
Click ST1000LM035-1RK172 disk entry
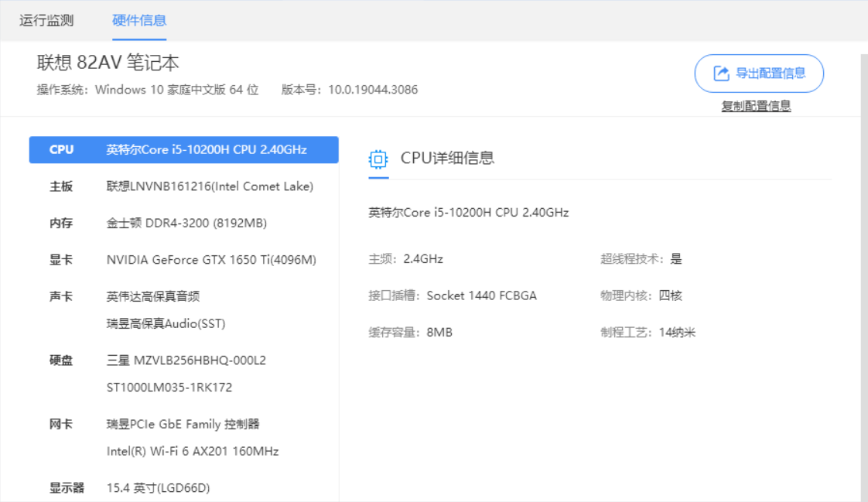pyautogui.click(x=169, y=388)
